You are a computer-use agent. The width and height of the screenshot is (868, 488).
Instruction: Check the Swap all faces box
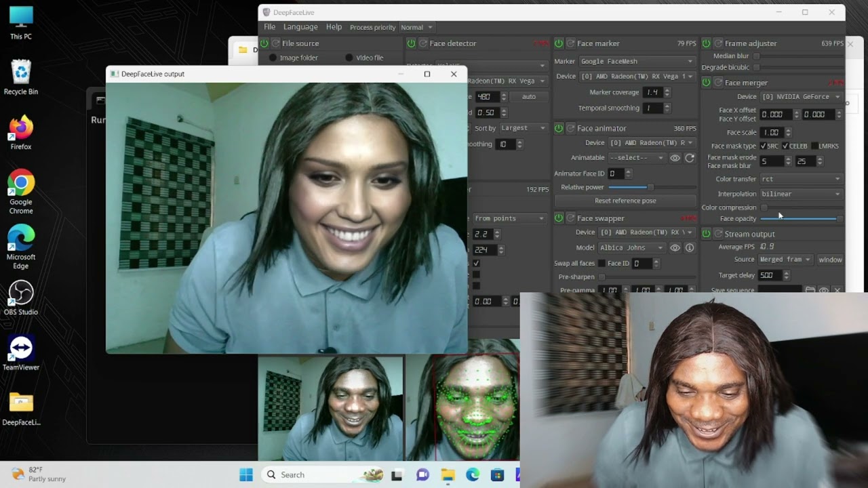pyautogui.click(x=601, y=263)
